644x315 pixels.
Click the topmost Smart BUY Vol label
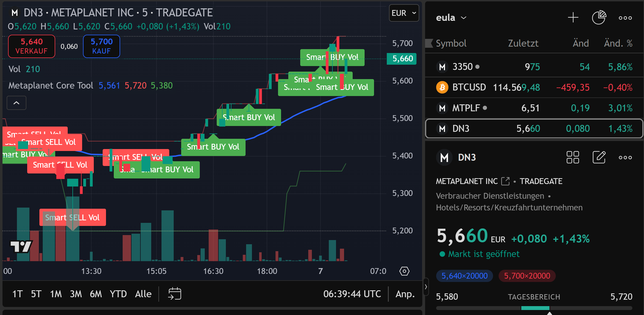[x=332, y=57]
